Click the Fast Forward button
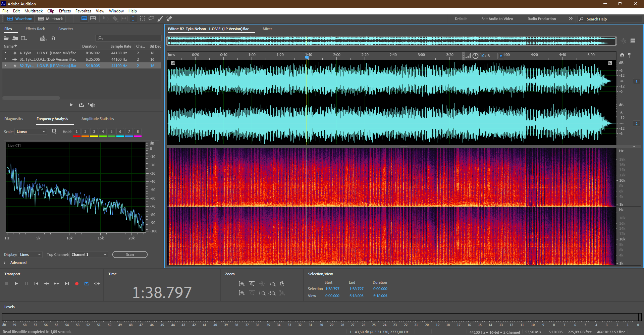The width and height of the screenshot is (644, 335). (56, 284)
